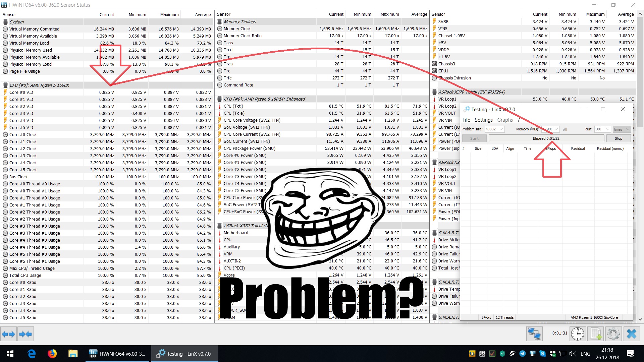Screen dimensions: 644x362
Task: Click the Elapsed time progress bar
Action: pos(546,138)
